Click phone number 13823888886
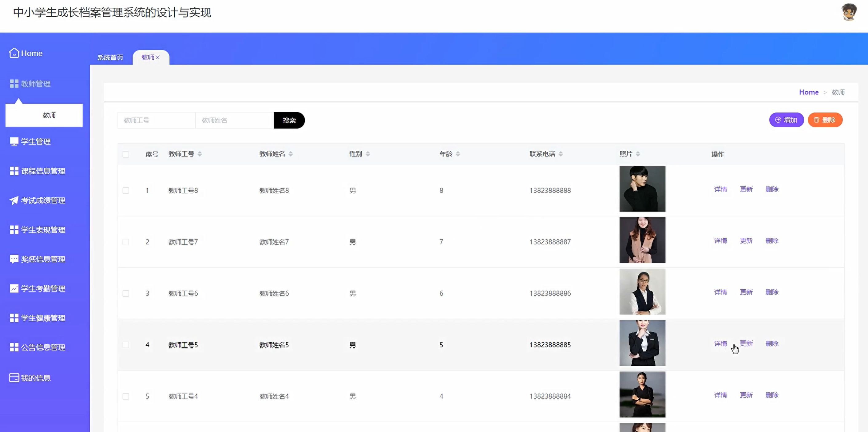 pos(550,294)
